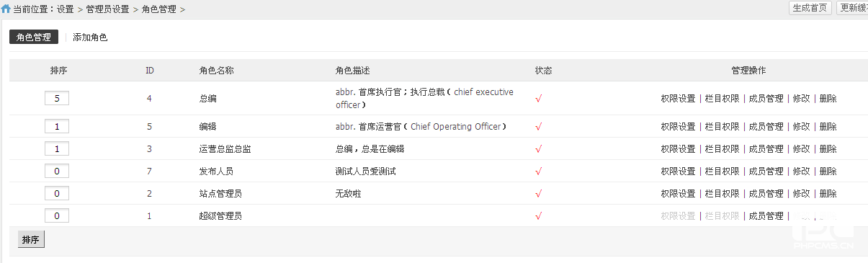Click 修改 for the 发布人员 role
The image size is (868, 263).
pos(802,171)
